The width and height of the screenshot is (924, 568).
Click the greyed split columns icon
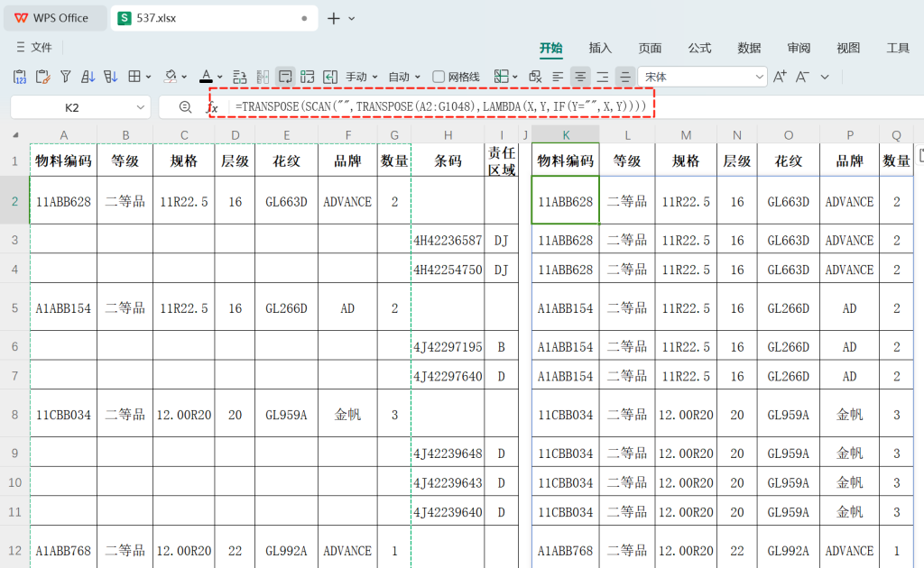pyautogui.click(x=263, y=77)
